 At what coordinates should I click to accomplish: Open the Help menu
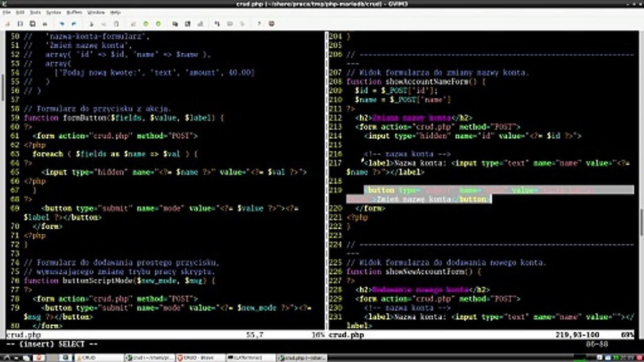115,12
